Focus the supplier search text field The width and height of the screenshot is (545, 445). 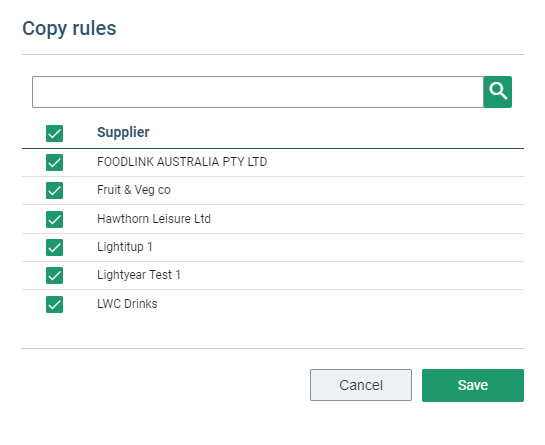[258, 92]
